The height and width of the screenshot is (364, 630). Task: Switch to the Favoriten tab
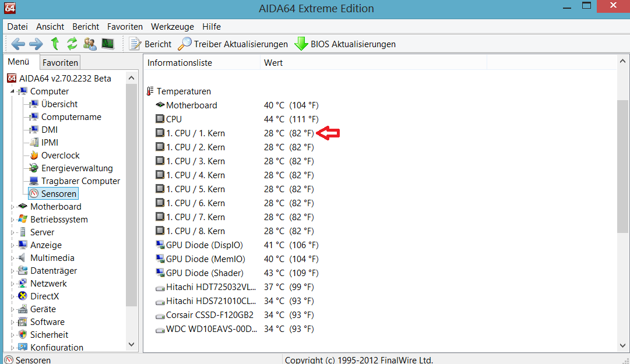click(60, 62)
